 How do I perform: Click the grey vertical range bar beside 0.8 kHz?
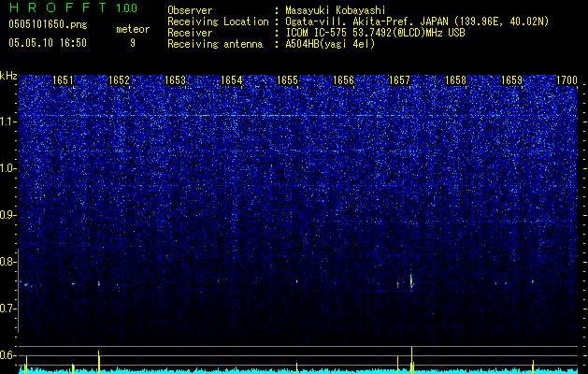[18, 291]
